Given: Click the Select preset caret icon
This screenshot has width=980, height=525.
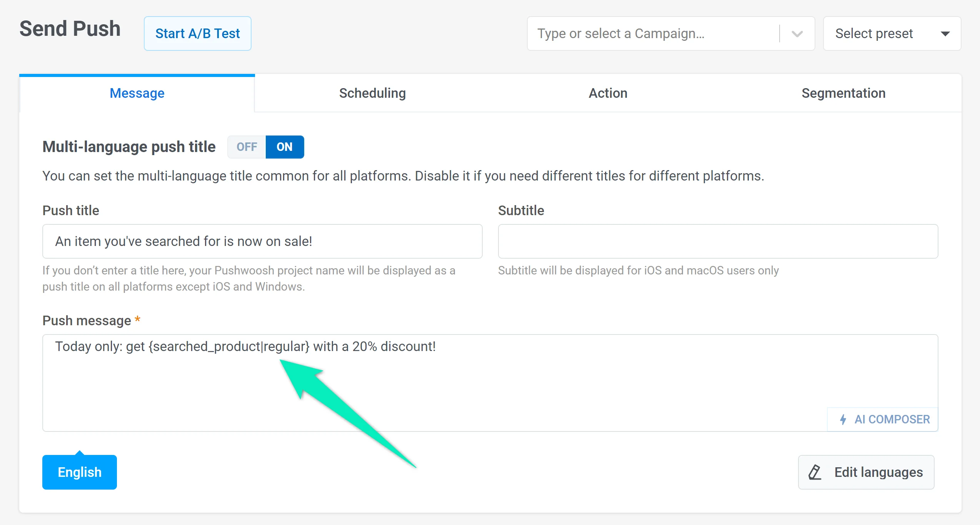Looking at the screenshot, I should click(945, 34).
